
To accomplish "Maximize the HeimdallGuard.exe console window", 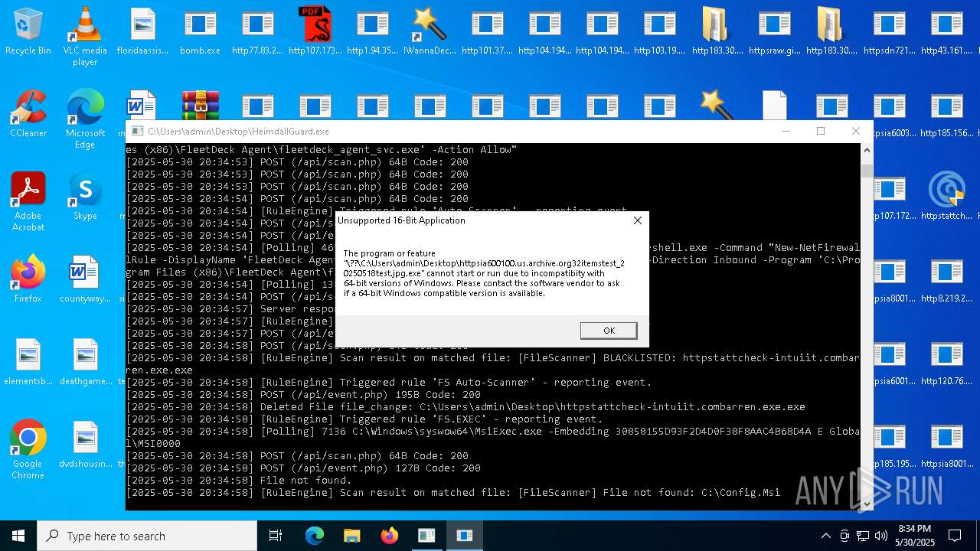I will click(x=821, y=131).
